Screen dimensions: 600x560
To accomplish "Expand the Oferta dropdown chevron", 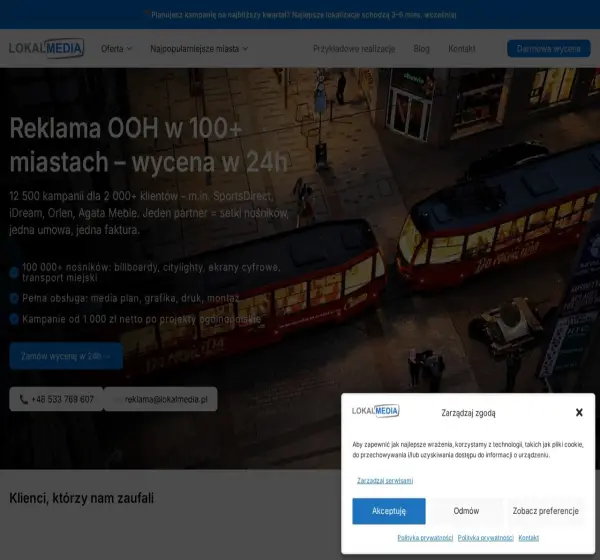I will [x=129, y=49].
